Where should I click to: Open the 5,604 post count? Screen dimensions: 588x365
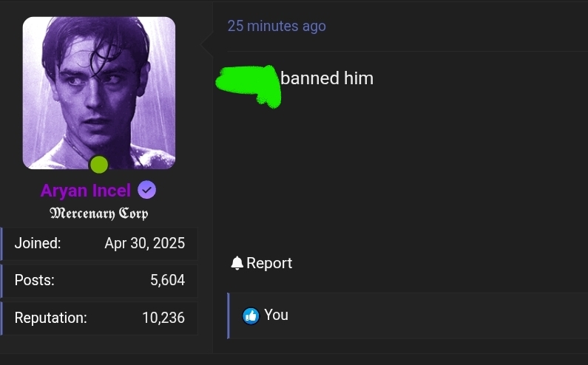coord(168,280)
